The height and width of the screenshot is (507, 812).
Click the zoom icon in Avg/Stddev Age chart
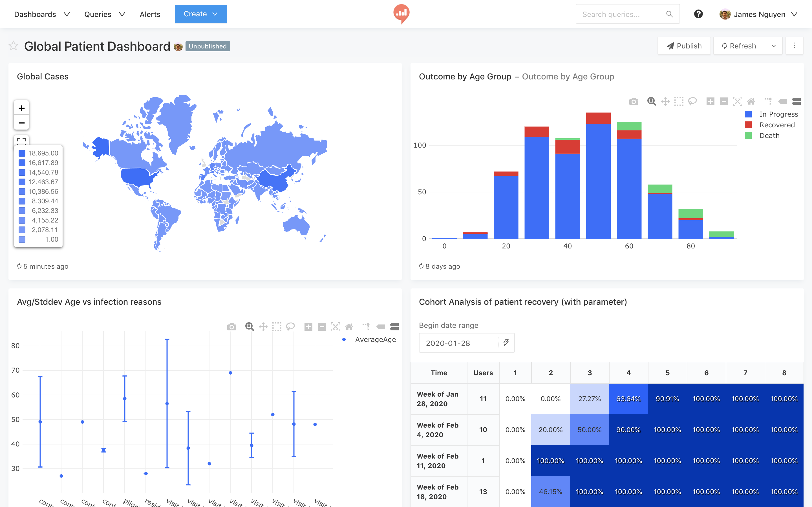point(248,326)
